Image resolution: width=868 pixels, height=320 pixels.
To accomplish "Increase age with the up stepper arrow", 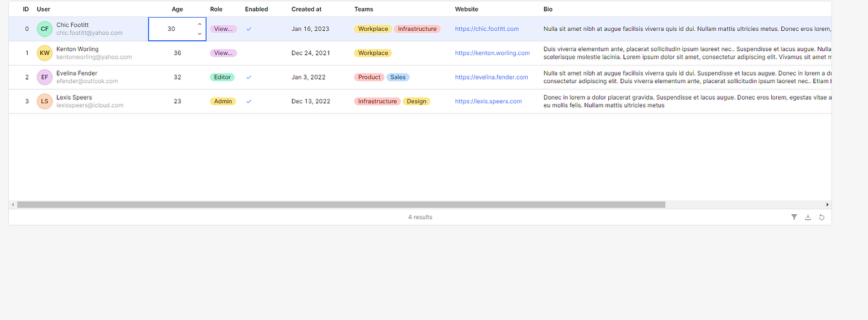I will pyautogui.click(x=199, y=25).
